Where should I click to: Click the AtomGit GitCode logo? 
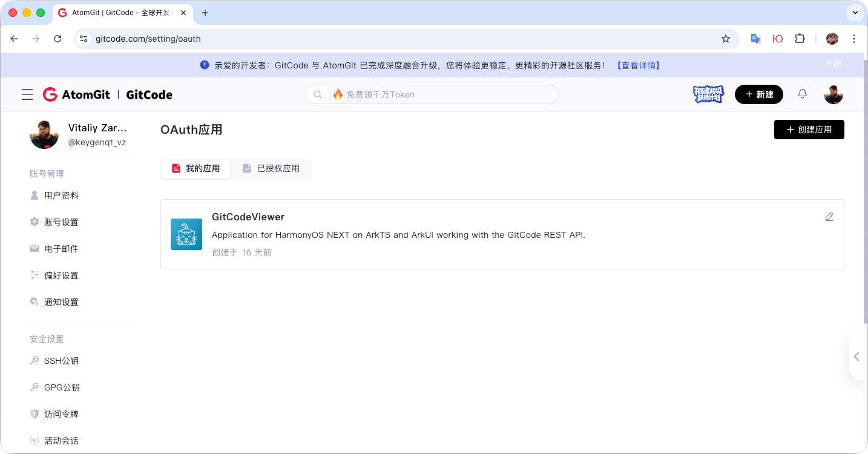(x=108, y=94)
